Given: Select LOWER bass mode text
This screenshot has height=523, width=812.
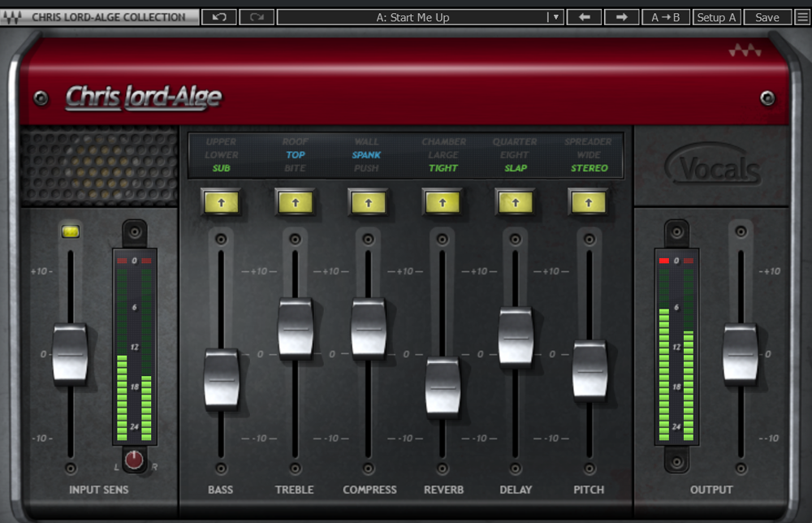Looking at the screenshot, I should click(x=221, y=155).
